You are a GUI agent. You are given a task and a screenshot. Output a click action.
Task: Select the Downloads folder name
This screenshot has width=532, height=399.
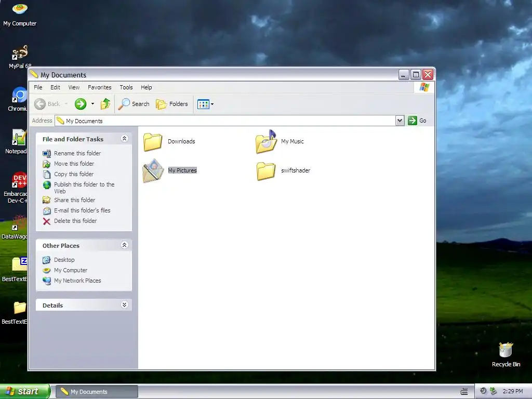181,141
